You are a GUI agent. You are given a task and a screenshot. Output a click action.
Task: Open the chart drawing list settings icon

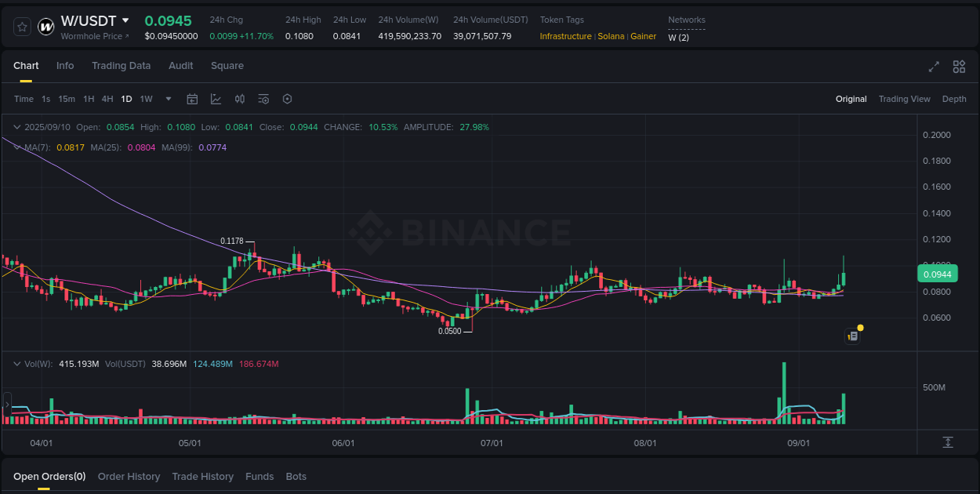click(x=263, y=99)
